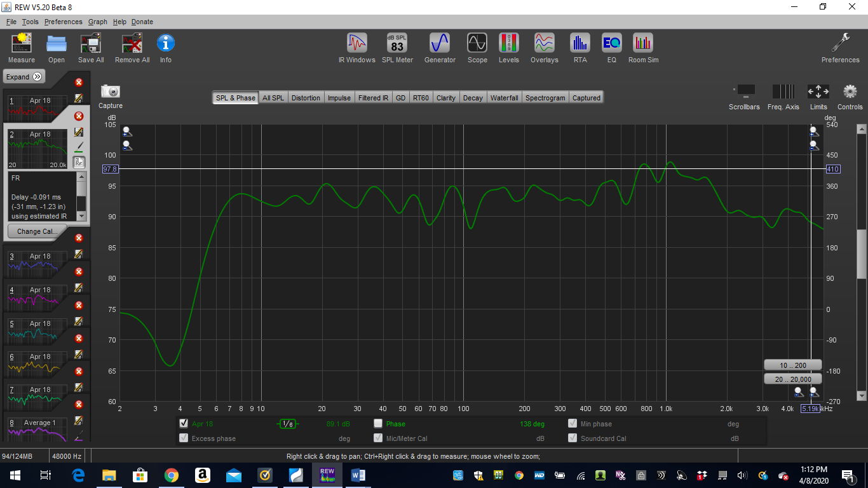
Task: Click the Measure icon in toolbar
Action: click(22, 48)
